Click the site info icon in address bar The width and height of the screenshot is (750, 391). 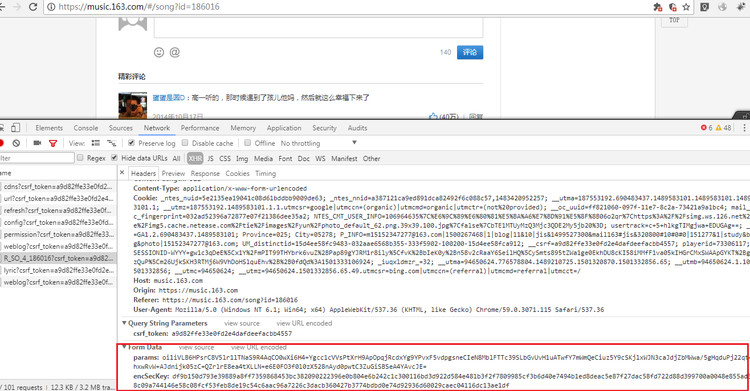51,7
